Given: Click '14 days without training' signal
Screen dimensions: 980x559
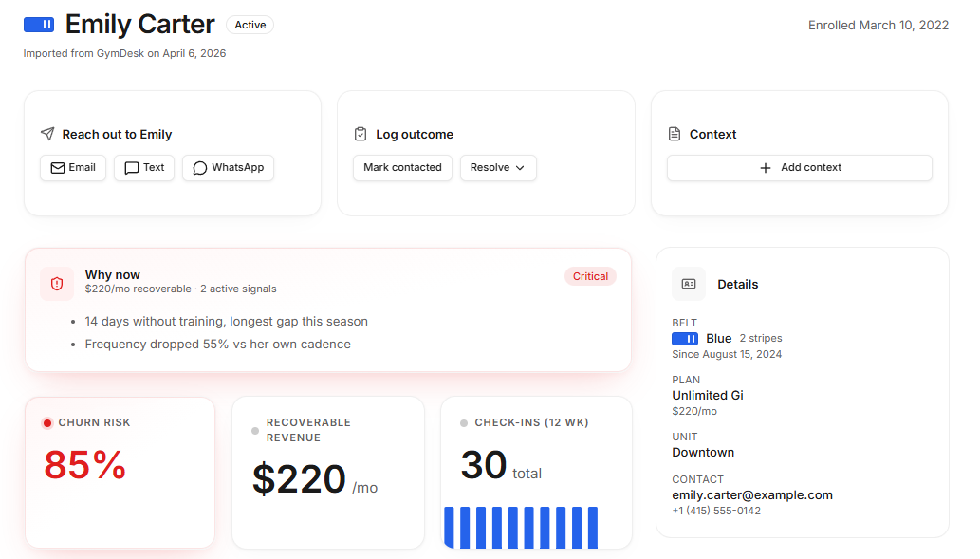Looking at the screenshot, I should point(226,322).
